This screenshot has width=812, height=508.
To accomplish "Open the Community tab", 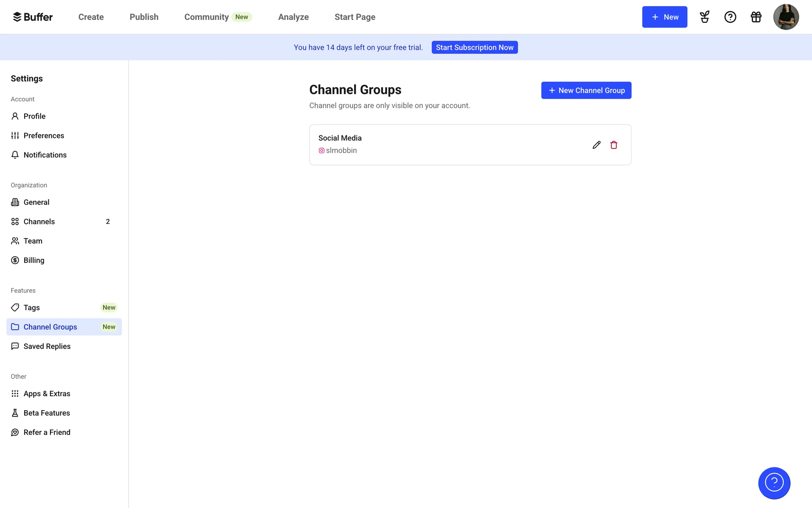I will point(206,17).
